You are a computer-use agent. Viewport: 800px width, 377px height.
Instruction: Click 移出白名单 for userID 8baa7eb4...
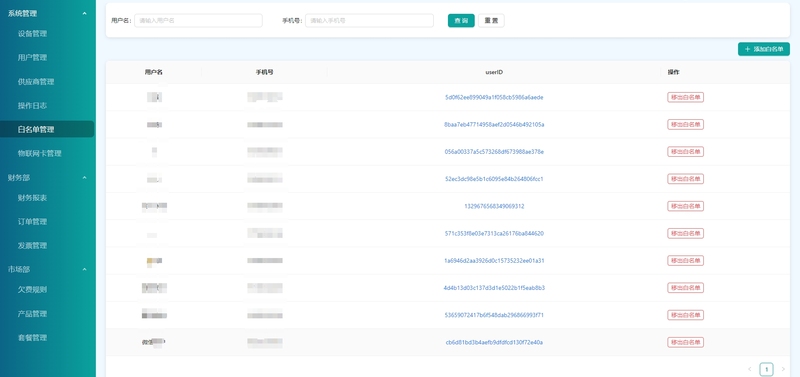point(686,124)
